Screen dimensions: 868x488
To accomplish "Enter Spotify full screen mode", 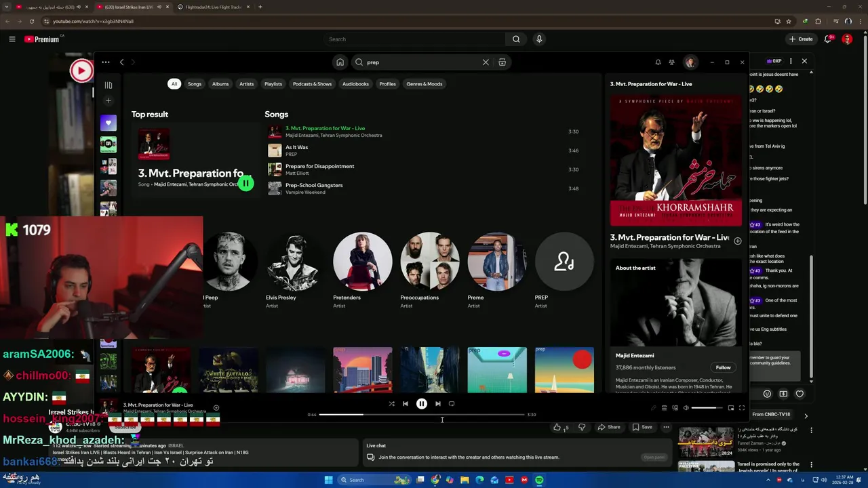I will coord(741,408).
